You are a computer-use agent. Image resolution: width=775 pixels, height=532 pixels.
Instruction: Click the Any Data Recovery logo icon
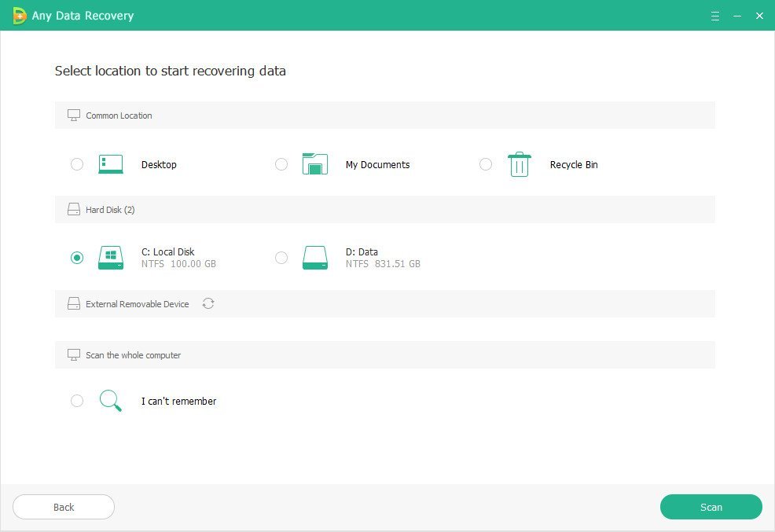pos(19,15)
